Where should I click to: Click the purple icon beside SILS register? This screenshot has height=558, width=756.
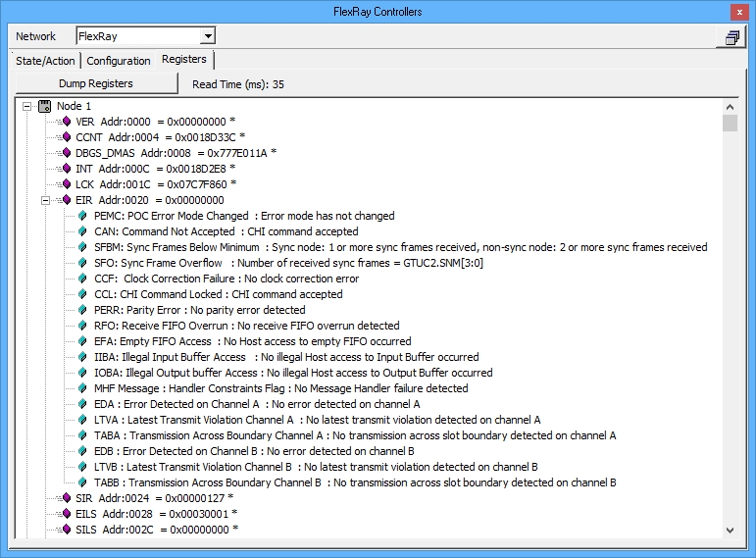[66, 530]
